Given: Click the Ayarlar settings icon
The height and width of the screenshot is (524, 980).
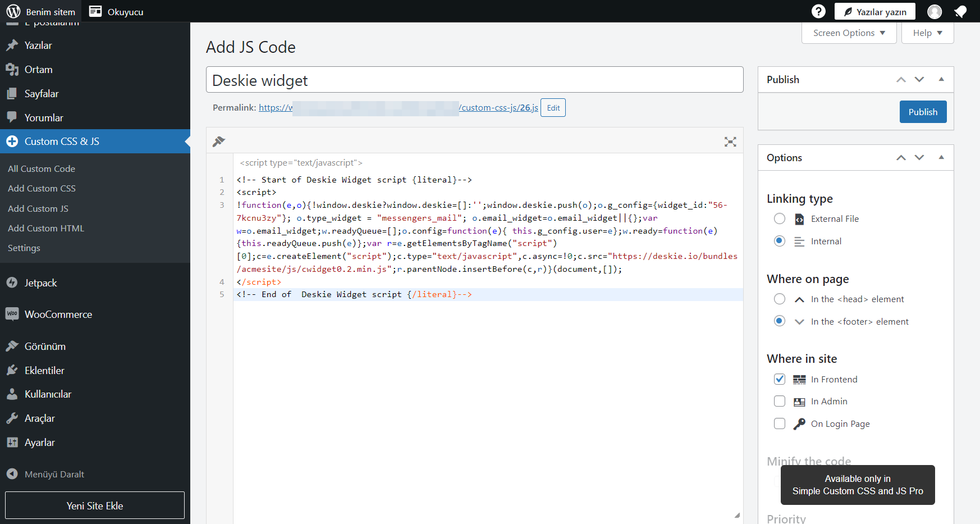Looking at the screenshot, I should tap(12, 443).
